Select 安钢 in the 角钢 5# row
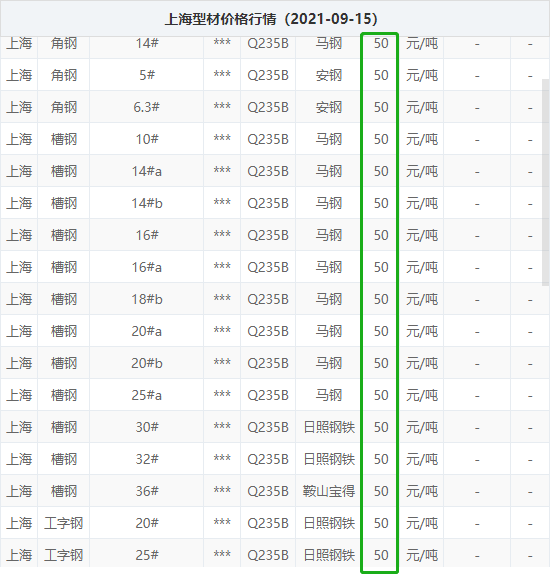 click(329, 75)
